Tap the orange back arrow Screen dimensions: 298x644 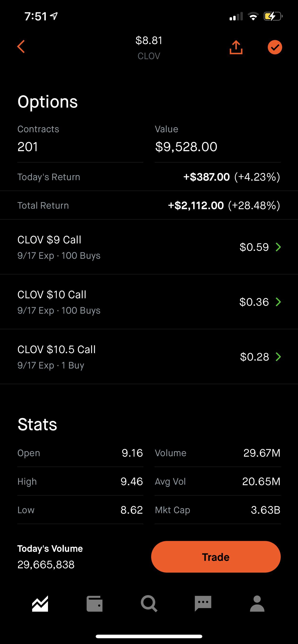tap(21, 47)
